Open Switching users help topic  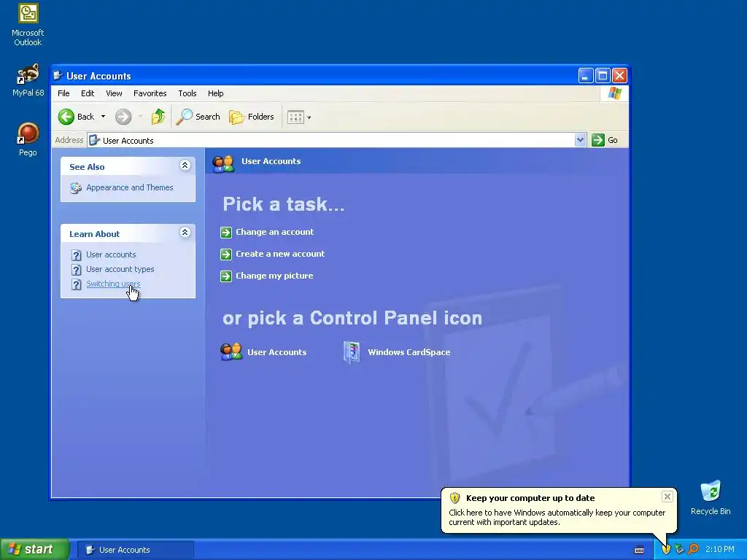113,284
